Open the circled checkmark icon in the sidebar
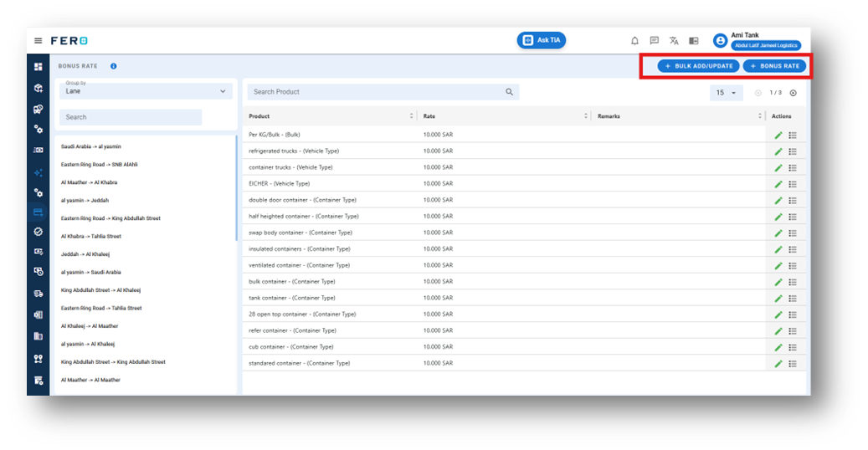Viewport: 868px width, 450px height. 39,232
